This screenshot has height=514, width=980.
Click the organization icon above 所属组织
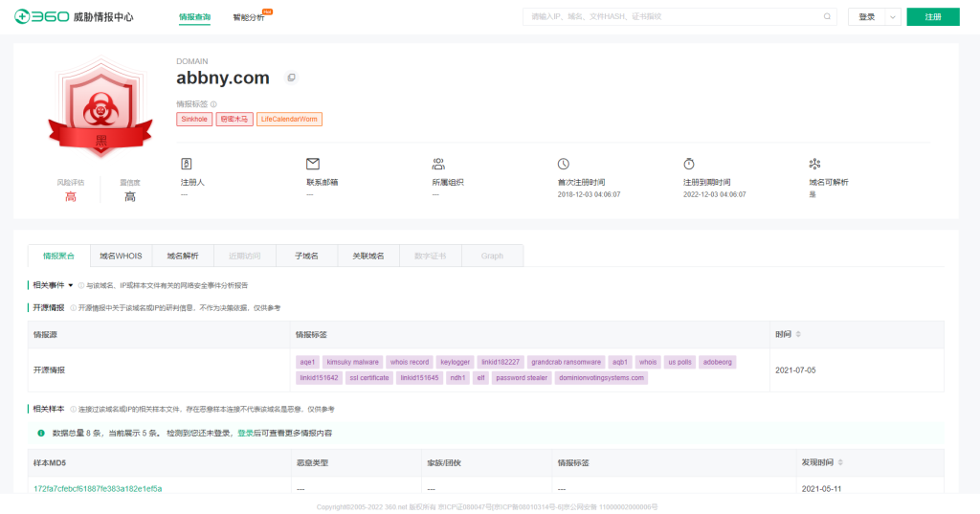pyautogui.click(x=438, y=164)
